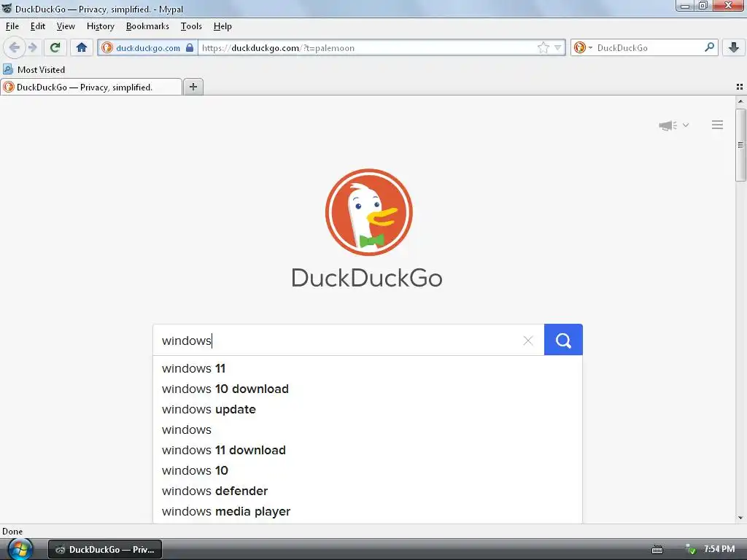This screenshot has width=747, height=560.
Task: Open the Most Visited bookmarks folder
Action: (34, 69)
